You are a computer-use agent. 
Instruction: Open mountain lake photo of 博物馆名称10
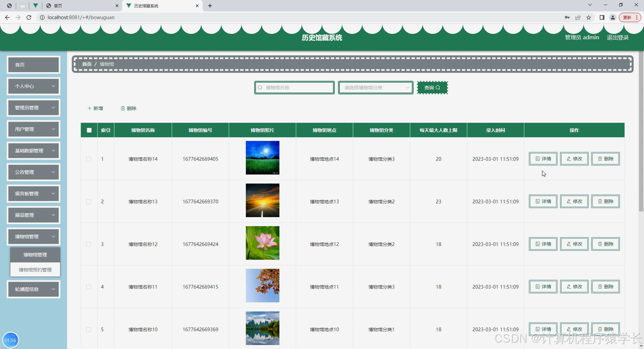point(263,328)
